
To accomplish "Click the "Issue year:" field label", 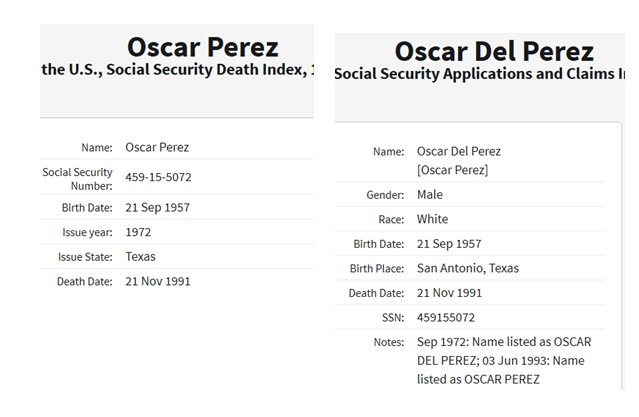I will 87,232.
